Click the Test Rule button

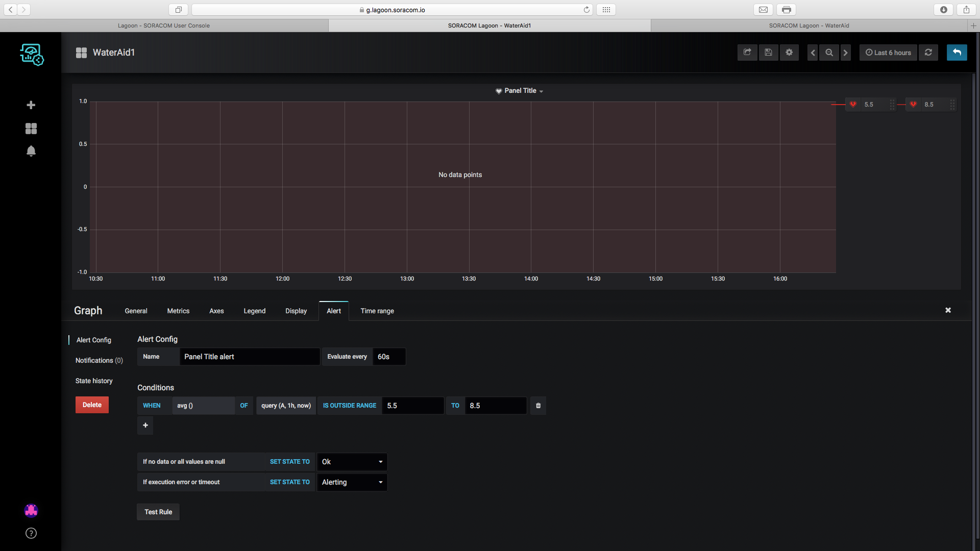158,512
